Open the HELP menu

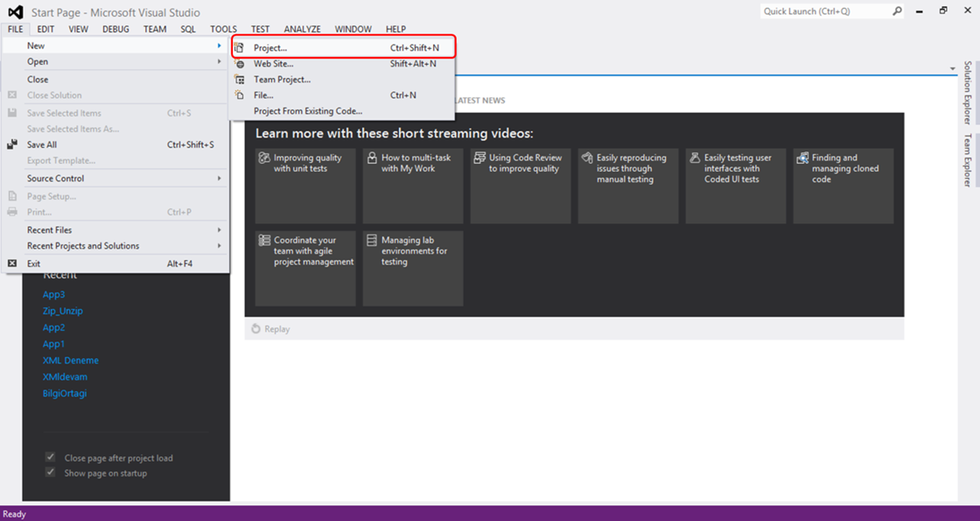click(395, 29)
